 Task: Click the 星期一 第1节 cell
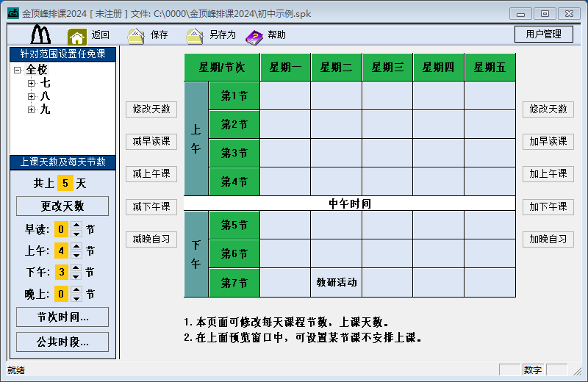[285, 96]
